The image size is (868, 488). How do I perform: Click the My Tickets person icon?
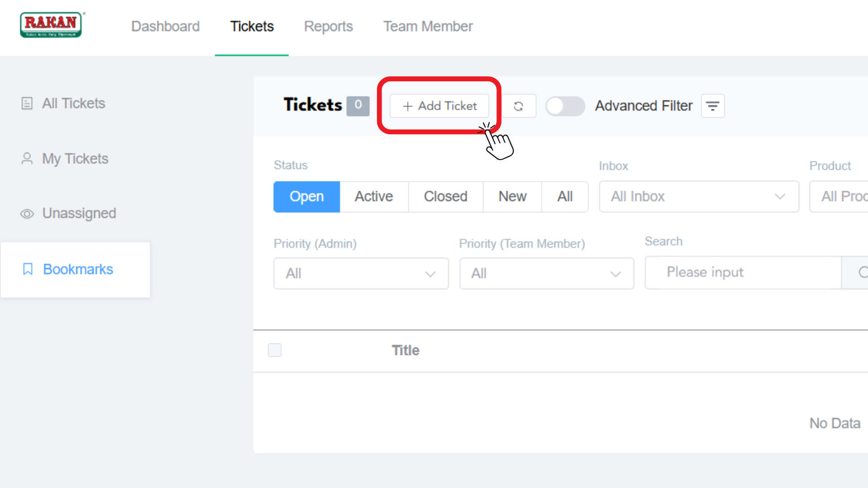point(27,159)
